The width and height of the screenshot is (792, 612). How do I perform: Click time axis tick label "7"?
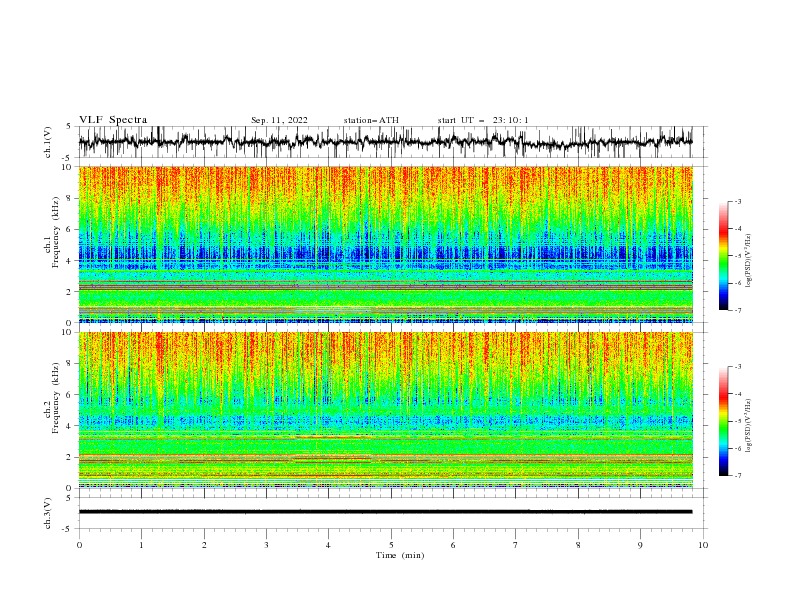coord(516,545)
